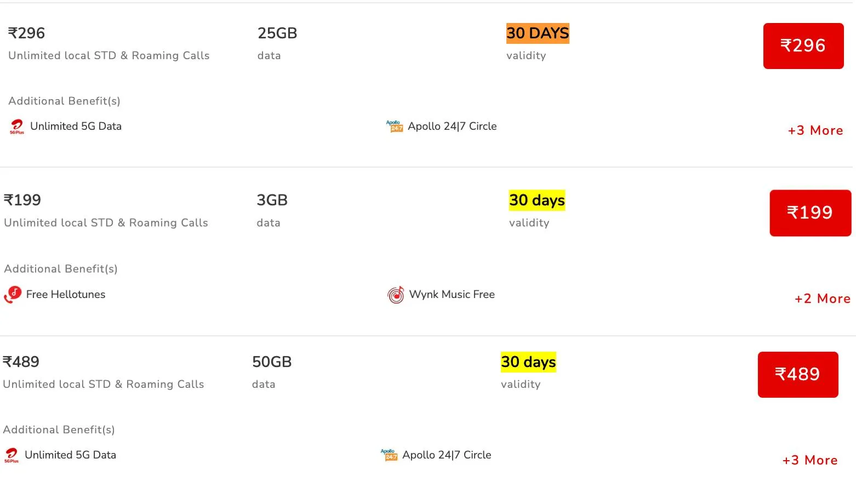
Task: Buy the ₹489 recharge plan
Action: point(798,375)
